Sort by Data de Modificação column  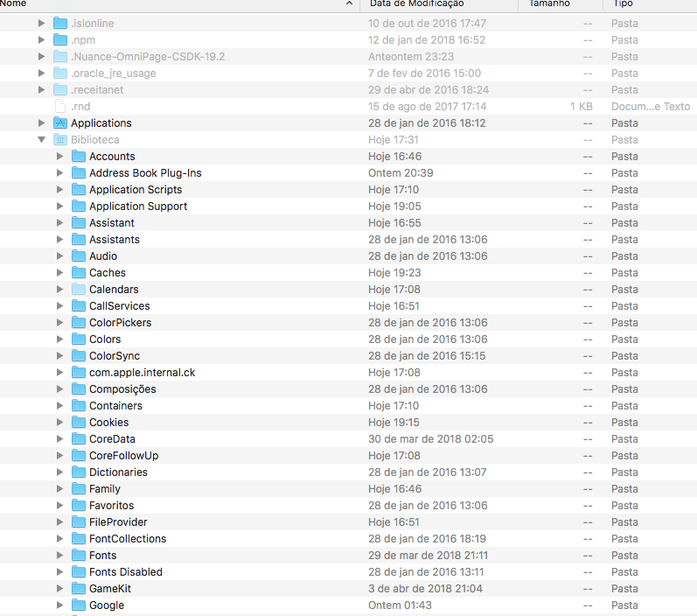click(416, 3)
